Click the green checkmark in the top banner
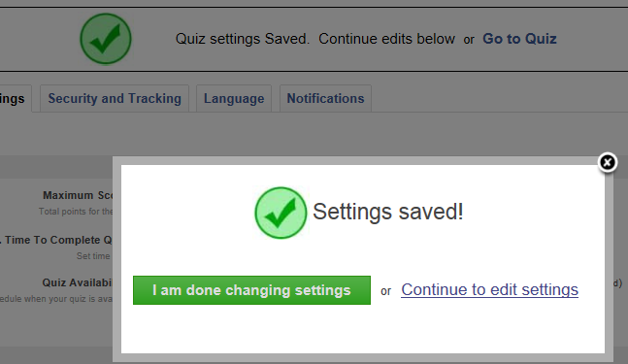This screenshot has height=364, width=628. click(106, 39)
